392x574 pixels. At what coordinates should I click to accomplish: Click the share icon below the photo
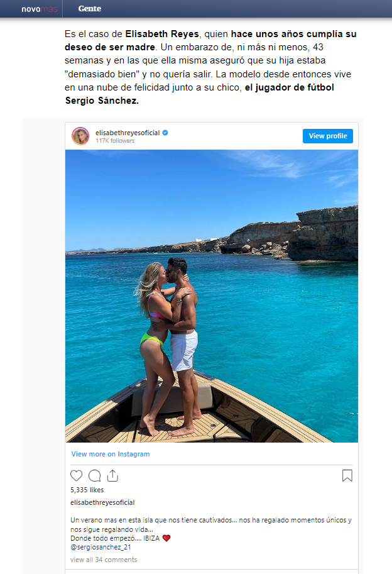[112, 476]
